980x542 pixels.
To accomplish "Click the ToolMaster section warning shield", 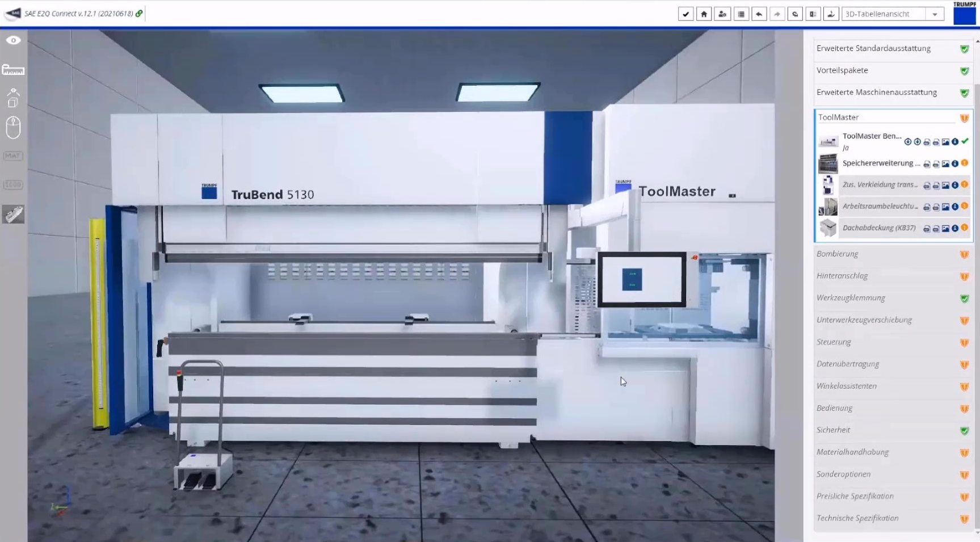I will (964, 118).
